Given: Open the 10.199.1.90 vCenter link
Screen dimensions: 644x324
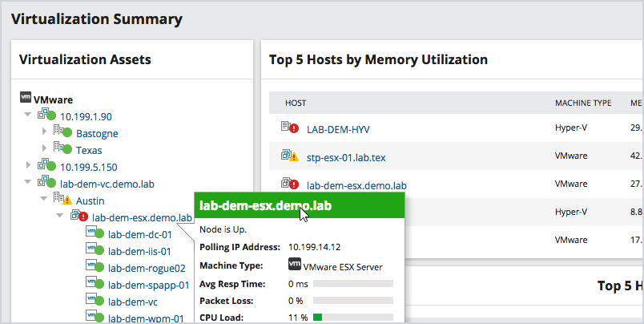Looking at the screenshot, I should click(x=86, y=117).
